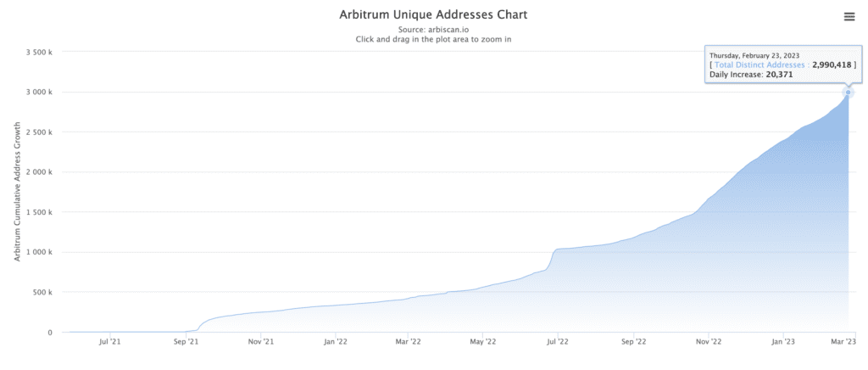Click the '3 000 k' y-axis label
Screen dimensions: 868x370
coord(39,92)
